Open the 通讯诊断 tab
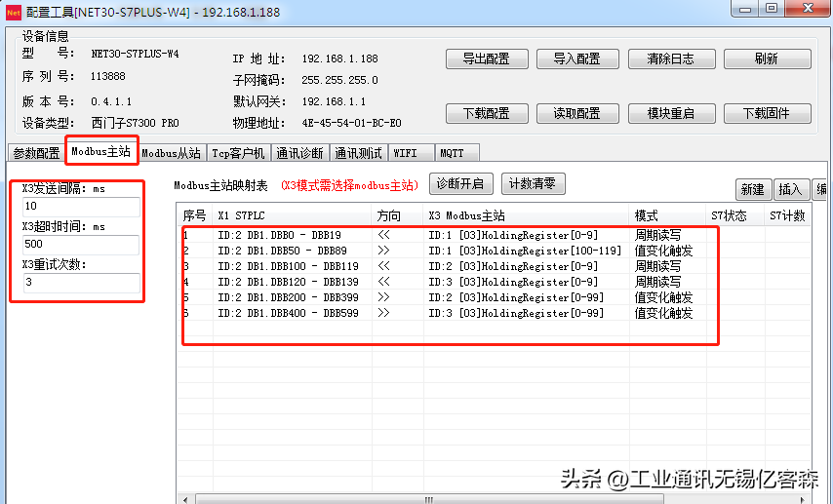The image size is (833, 504). pyautogui.click(x=299, y=153)
